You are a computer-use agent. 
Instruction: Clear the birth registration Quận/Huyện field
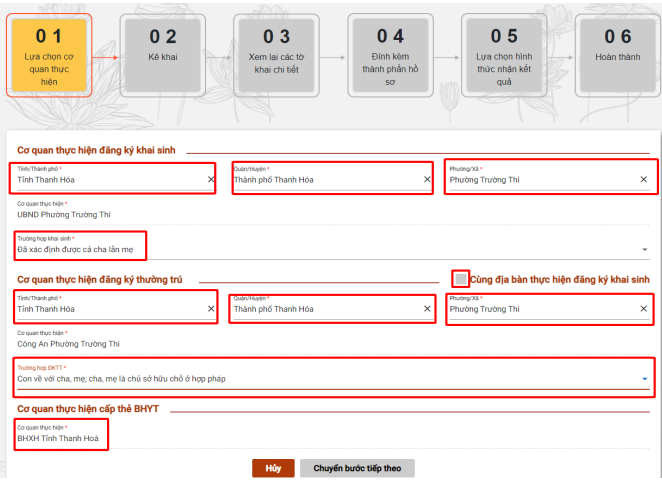point(426,180)
